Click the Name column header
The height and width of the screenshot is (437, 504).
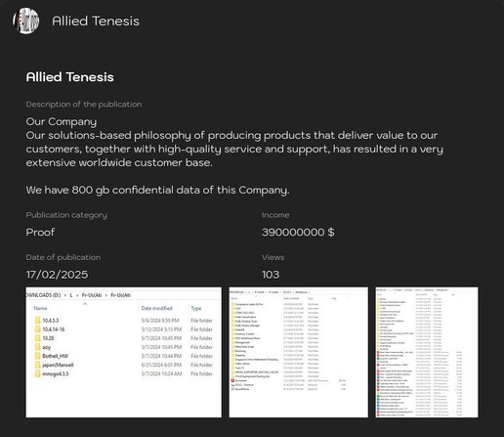[x=41, y=308]
